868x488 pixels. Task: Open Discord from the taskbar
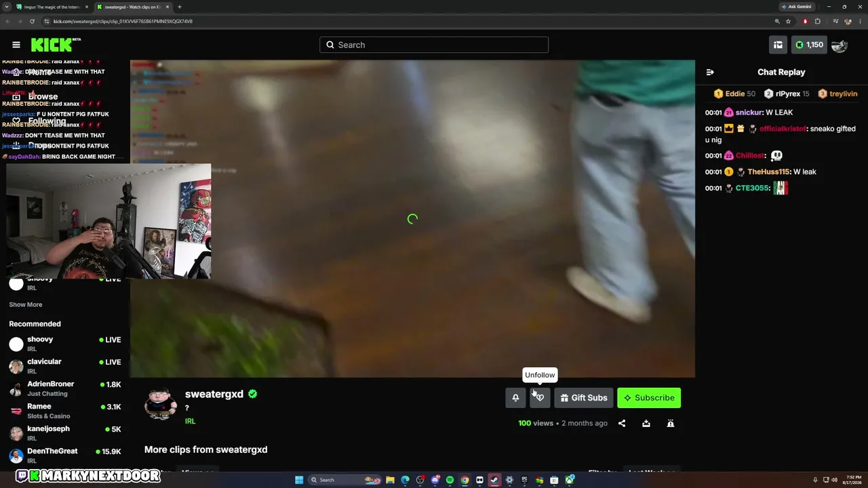click(x=435, y=480)
